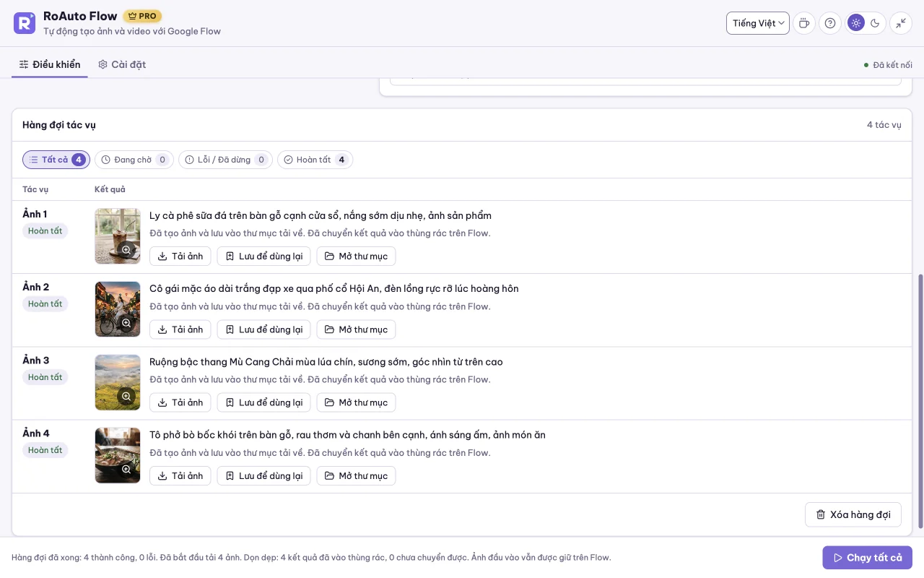This screenshot has height=578, width=924.
Task: Click the RoAuto Flow logo icon
Action: tap(25, 23)
